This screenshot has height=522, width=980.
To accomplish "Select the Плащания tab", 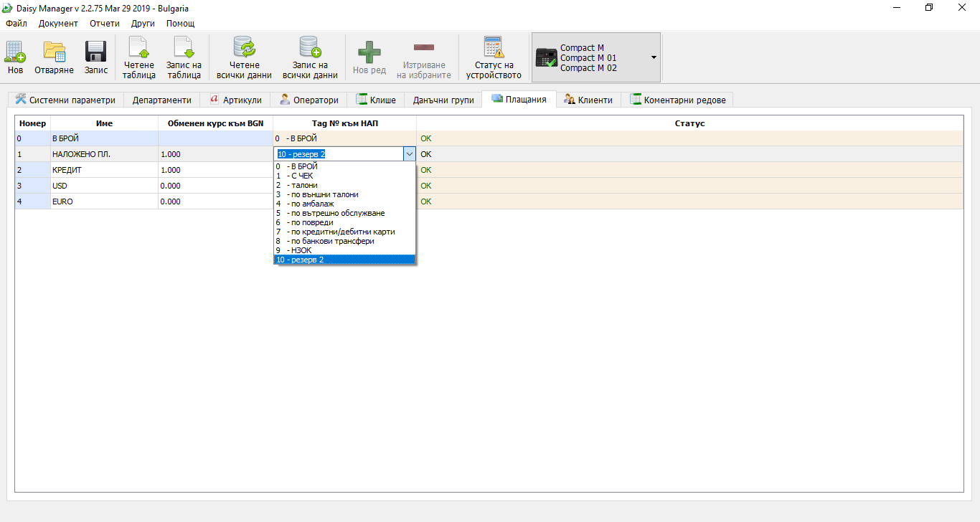I will coord(519,99).
